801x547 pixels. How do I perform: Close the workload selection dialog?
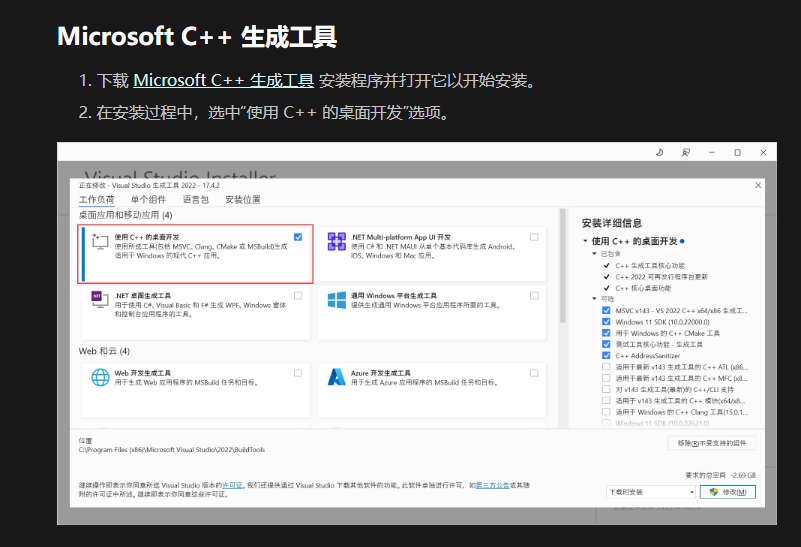tap(758, 185)
